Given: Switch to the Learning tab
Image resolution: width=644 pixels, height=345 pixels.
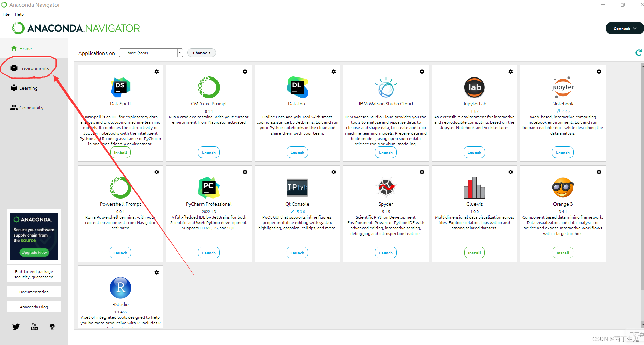Looking at the screenshot, I should click(x=24, y=88).
